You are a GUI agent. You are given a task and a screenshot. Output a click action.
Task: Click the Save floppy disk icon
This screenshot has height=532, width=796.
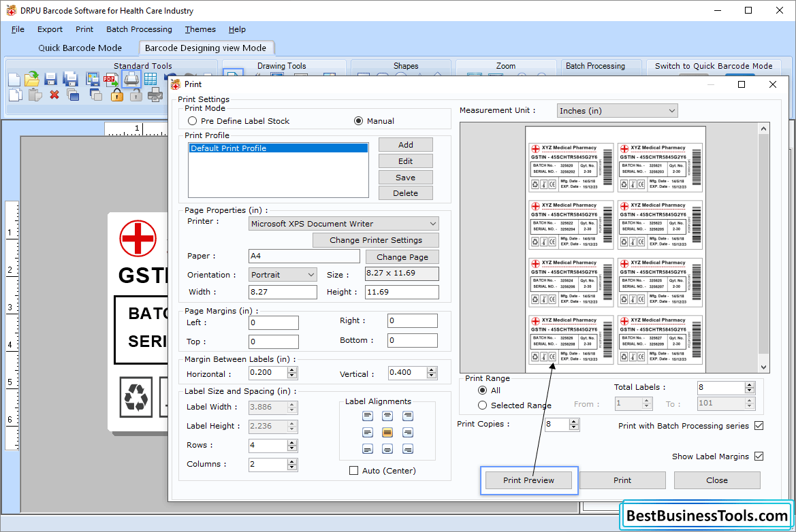click(50, 79)
